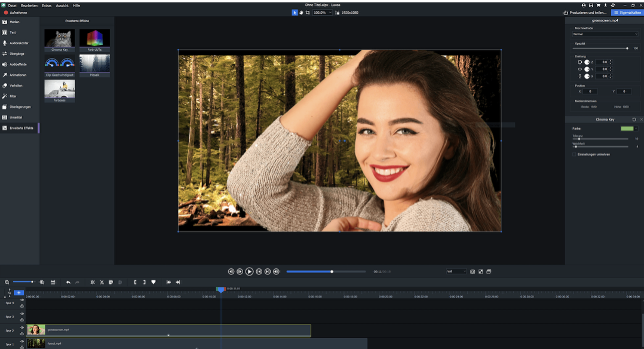Open the Bearbeiten menu
This screenshot has height=349, width=644.
coord(29,5)
